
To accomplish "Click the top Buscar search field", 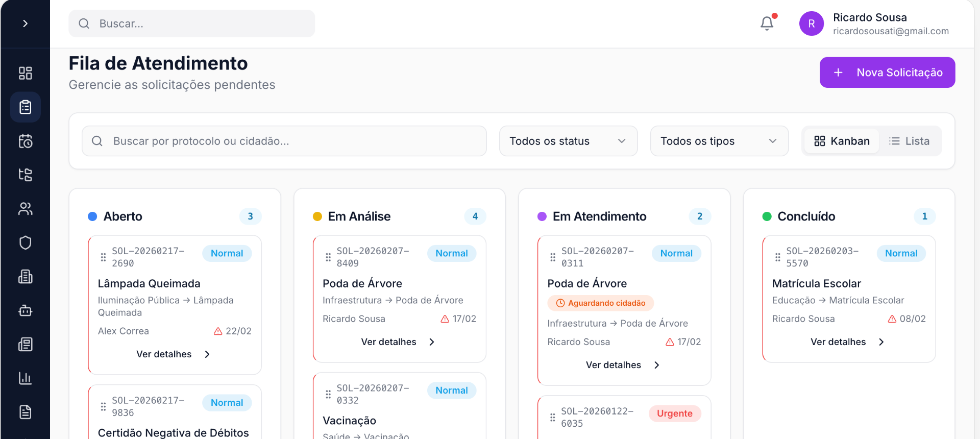I will pyautogui.click(x=192, y=23).
